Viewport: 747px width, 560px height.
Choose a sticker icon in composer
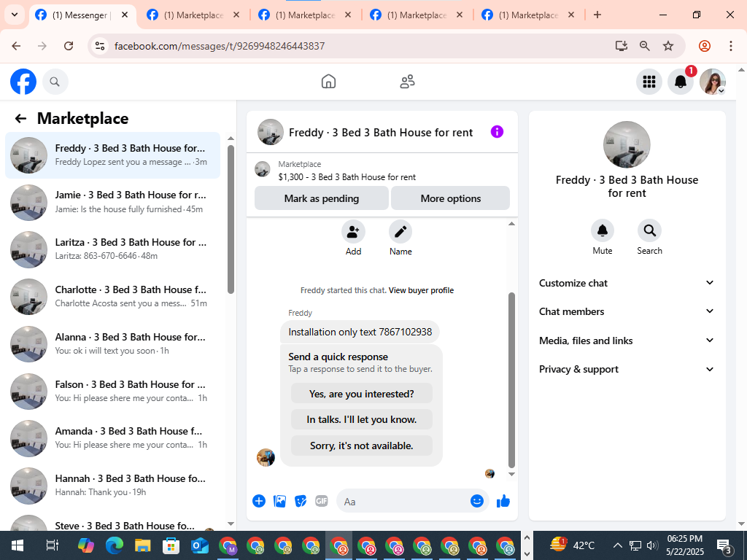point(301,501)
